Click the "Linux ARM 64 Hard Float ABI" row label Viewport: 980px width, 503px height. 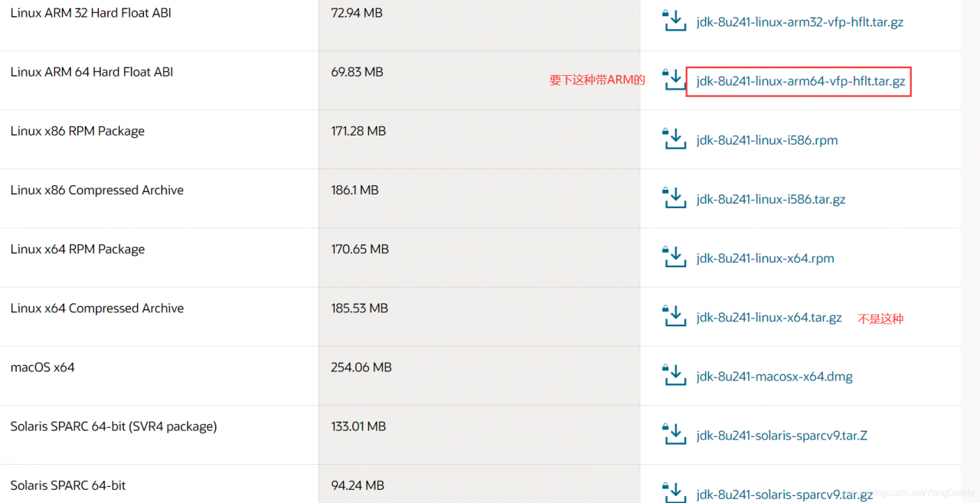tap(92, 72)
